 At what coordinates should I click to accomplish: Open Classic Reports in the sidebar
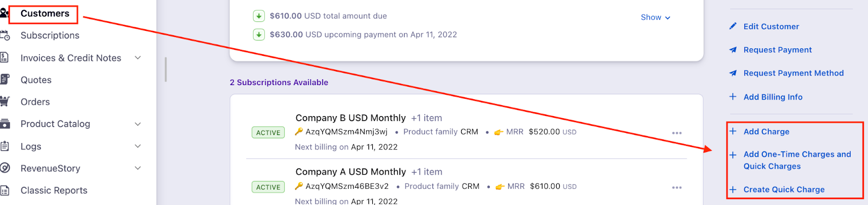[x=54, y=190]
